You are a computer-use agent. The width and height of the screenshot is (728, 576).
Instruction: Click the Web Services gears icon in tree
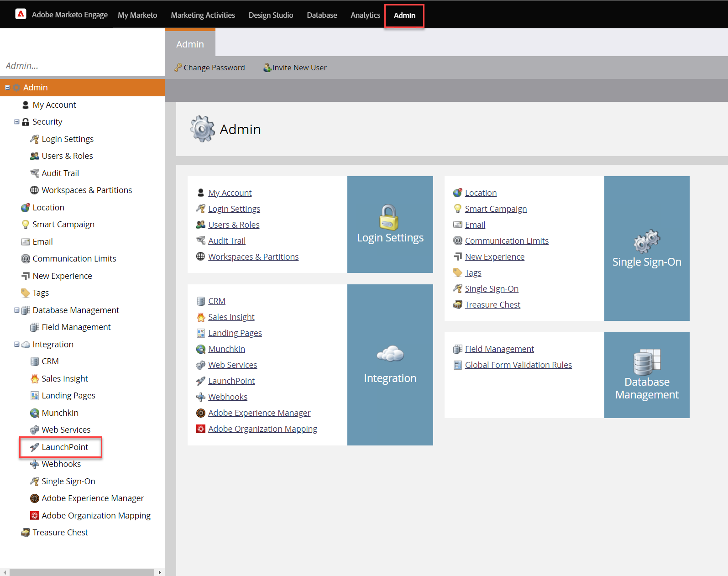pyautogui.click(x=35, y=430)
